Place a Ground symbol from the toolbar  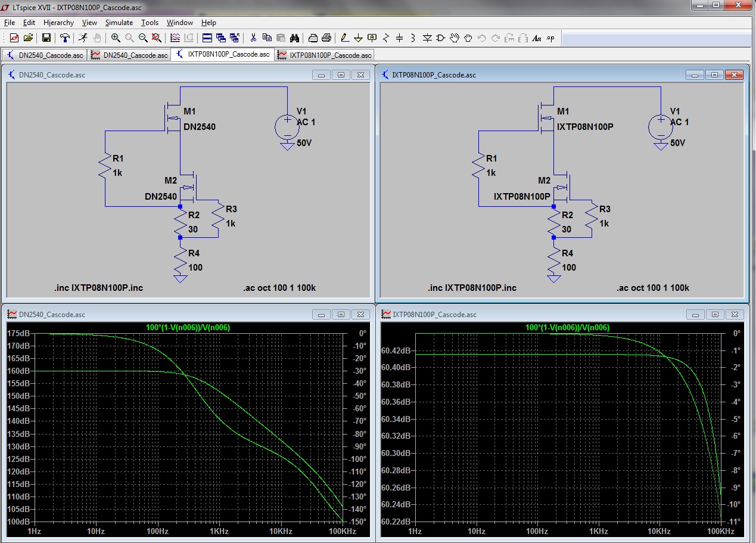(358, 38)
